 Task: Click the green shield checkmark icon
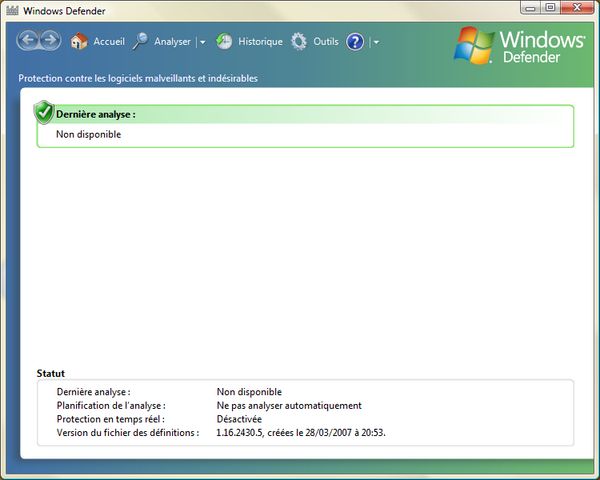pos(44,111)
